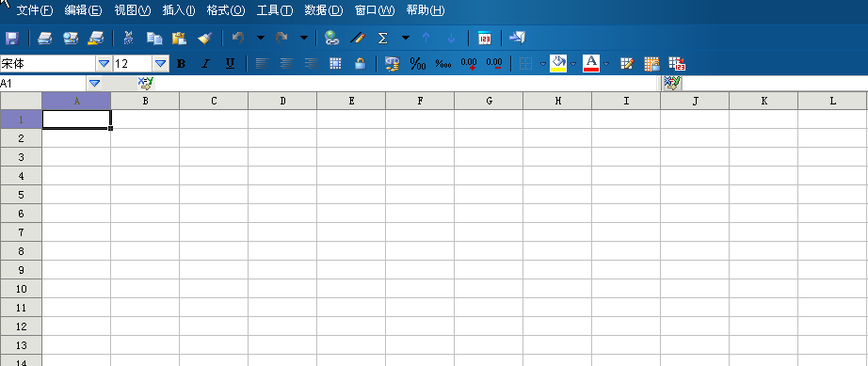Open Print Preview with magnifier icon

[71, 39]
